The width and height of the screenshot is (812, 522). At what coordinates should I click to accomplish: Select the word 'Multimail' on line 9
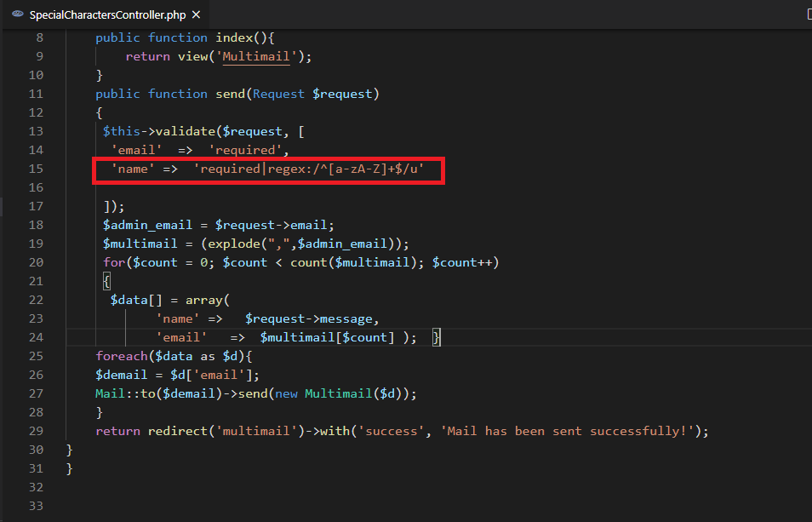(256, 56)
